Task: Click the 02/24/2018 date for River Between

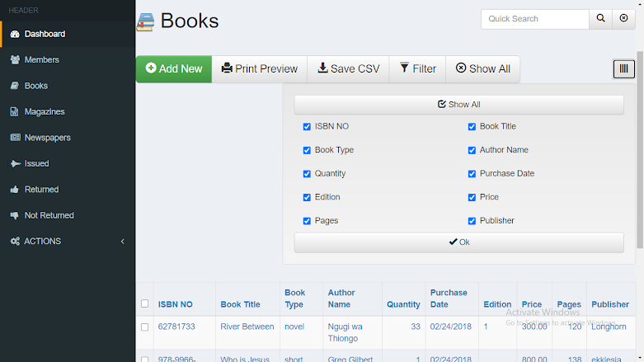Action: tap(450, 327)
